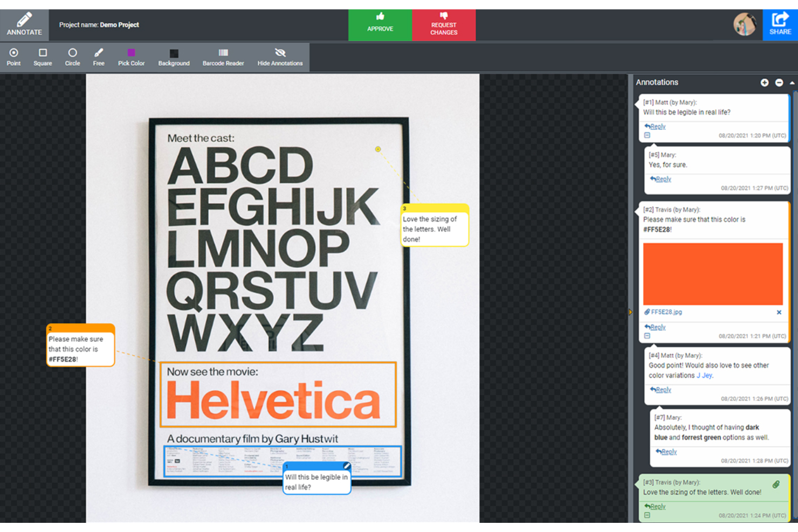Reply to Travis's annotation #2
Viewport: 798px width, 532px height.
[655, 327]
